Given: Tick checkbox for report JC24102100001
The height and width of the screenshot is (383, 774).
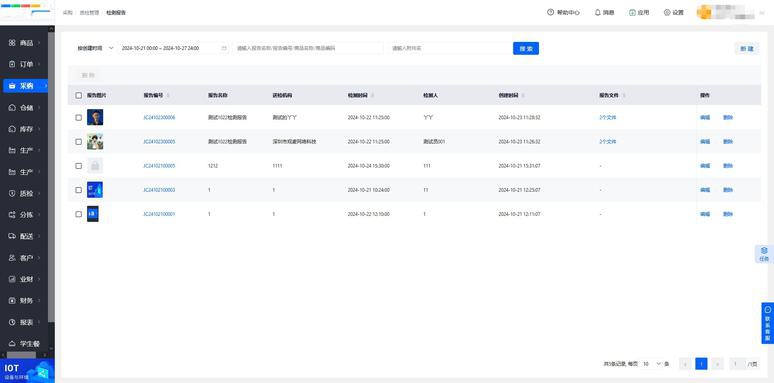Looking at the screenshot, I should pos(78,214).
